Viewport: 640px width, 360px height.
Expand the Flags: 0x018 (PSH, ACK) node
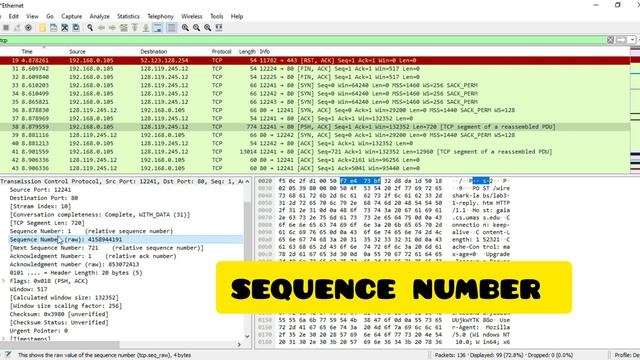point(4,281)
